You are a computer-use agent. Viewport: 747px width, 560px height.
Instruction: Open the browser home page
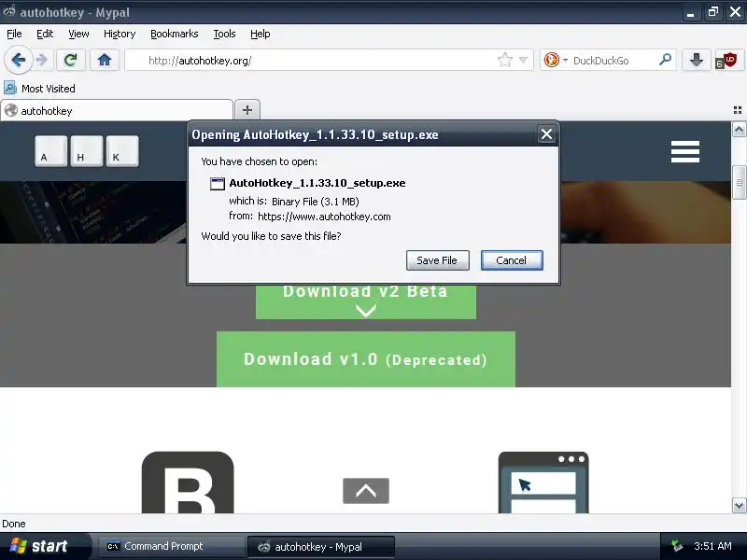(x=105, y=60)
